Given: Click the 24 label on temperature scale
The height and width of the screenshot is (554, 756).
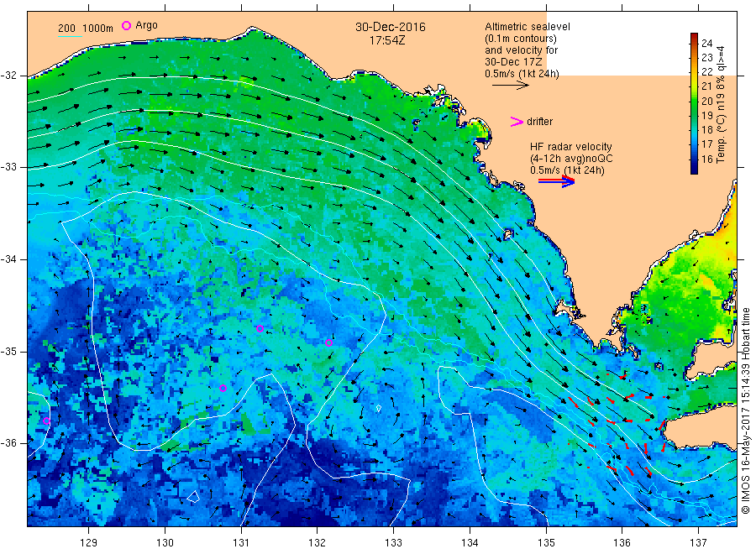Looking at the screenshot, I should coord(706,44).
